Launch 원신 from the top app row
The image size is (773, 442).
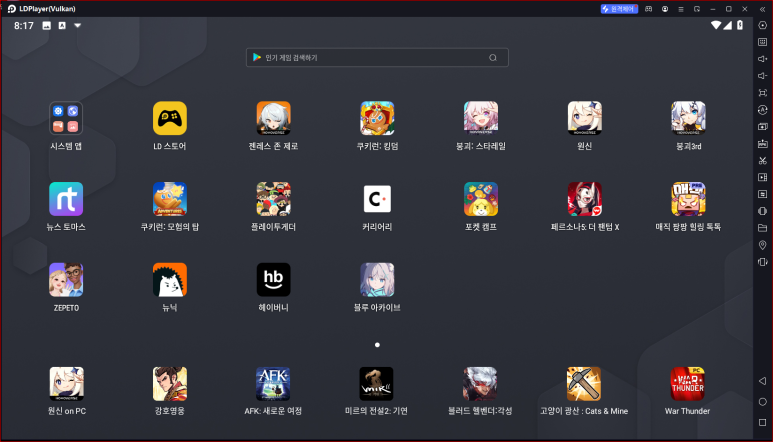click(x=585, y=118)
